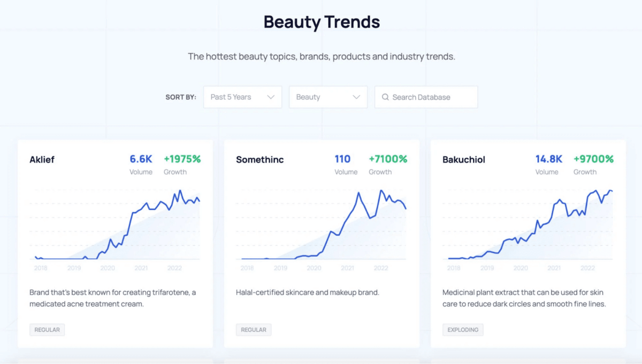Click the chevron on Beauty filter
This screenshot has width=642, height=364.
point(356,97)
